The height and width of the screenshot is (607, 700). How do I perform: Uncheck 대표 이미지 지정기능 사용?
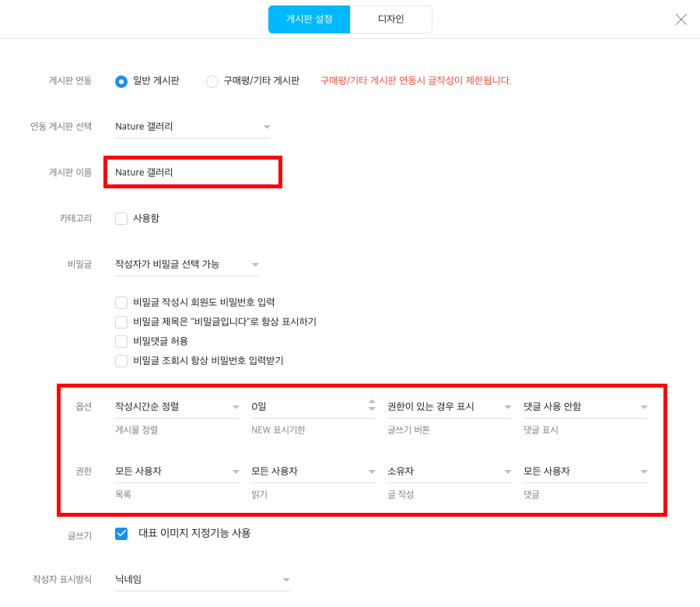point(121,533)
